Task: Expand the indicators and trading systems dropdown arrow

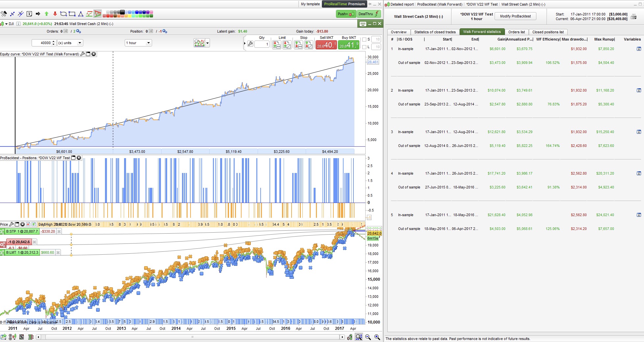Action: tap(207, 43)
